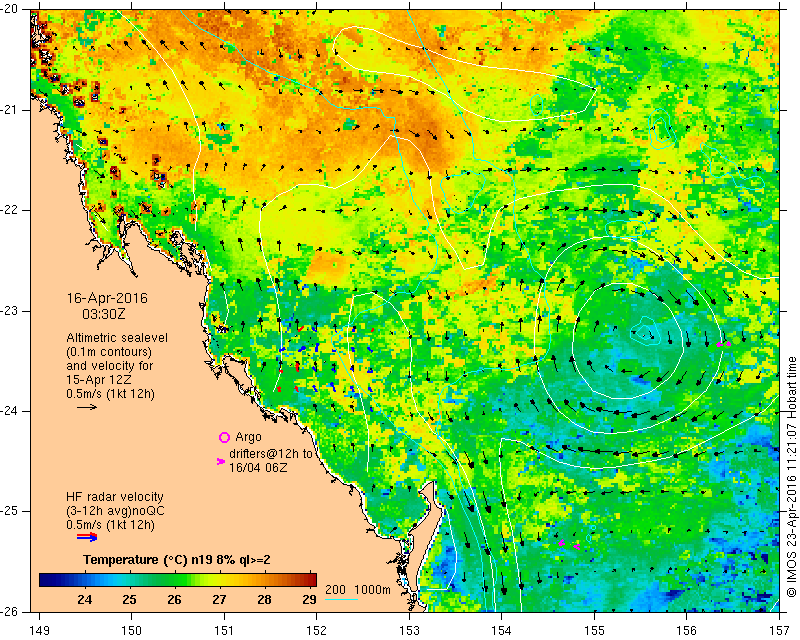The height and width of the screenshot is (640, 800).
Task: Click the color bar tick label 25
Action: point(130,599)
